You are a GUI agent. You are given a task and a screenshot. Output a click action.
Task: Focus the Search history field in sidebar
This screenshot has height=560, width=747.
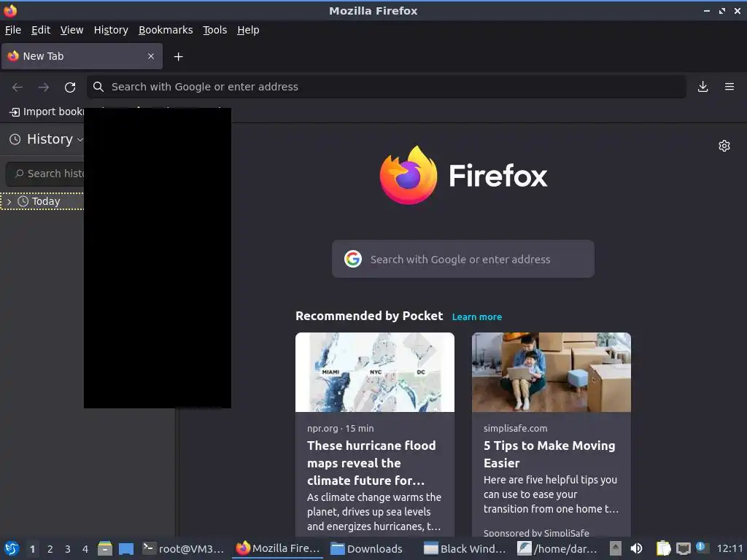coord(46,174)
